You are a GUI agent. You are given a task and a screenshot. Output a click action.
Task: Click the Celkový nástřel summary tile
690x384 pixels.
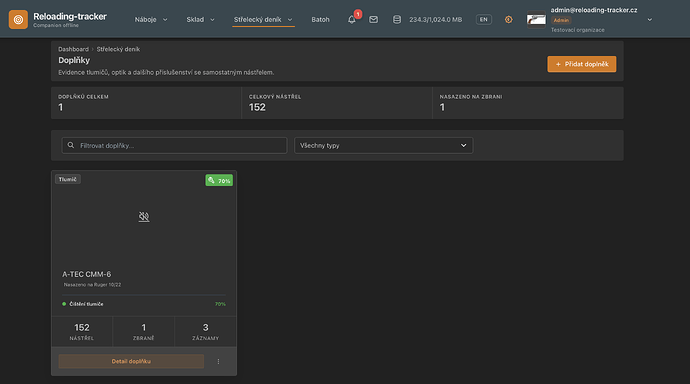tap(337, 102)
